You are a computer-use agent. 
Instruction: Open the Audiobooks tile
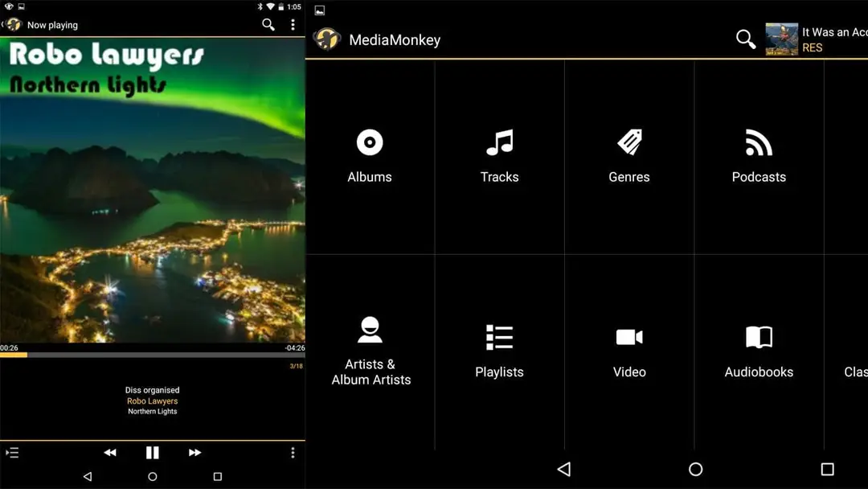[x=759, y=351]
